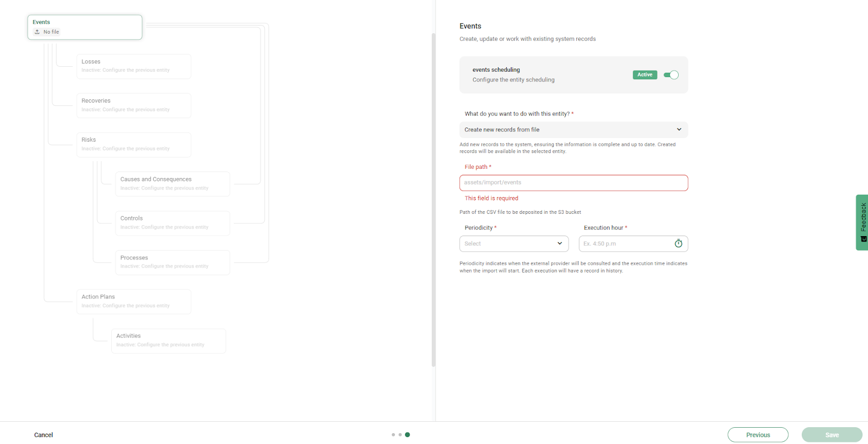Image resolution: width=868 pixels, height=444 pixels.
Task: Go to the second step dot
Action: pos(400,435)
